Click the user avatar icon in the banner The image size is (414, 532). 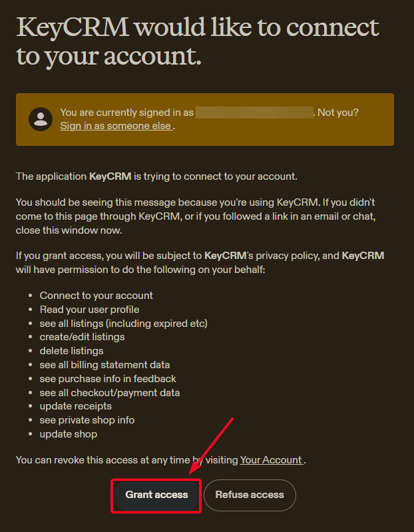click(x=41, y=119)
